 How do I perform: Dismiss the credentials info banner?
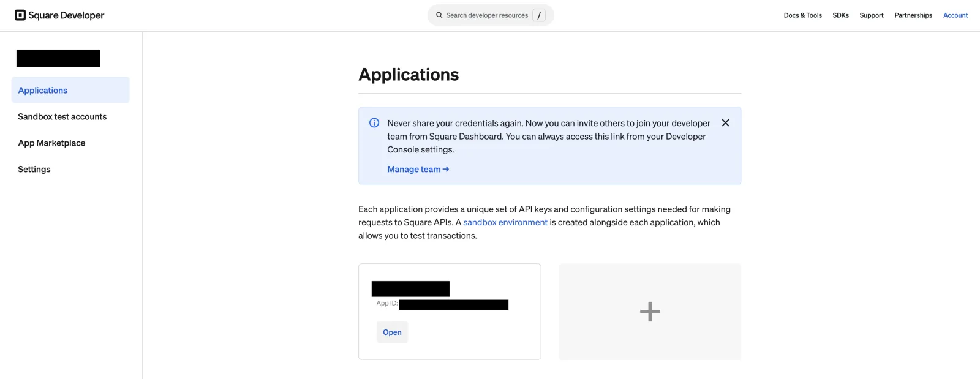click(725, 123)
